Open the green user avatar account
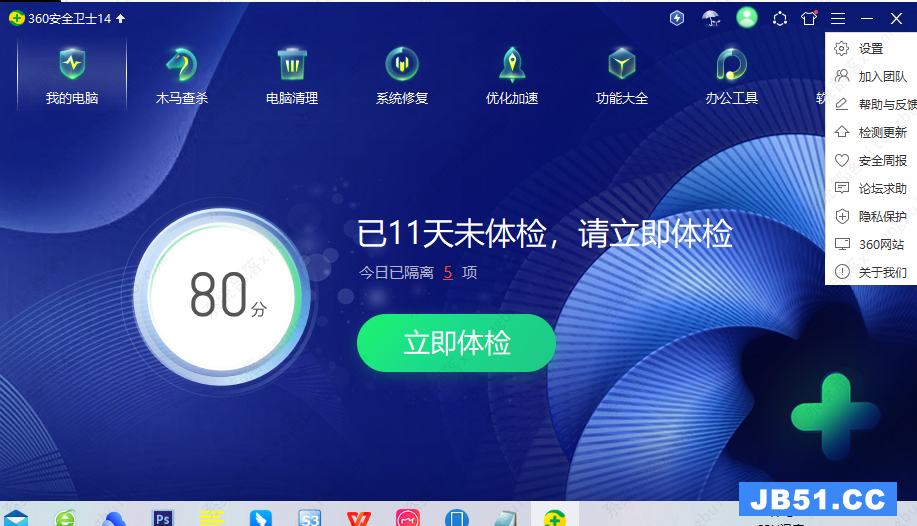 (746, 18)
